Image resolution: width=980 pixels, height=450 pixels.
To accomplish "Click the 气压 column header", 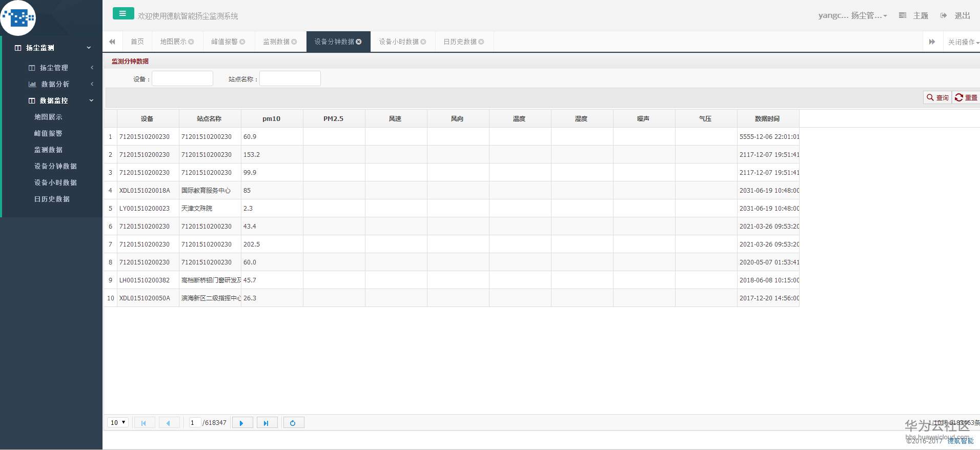I will tap(706, 118).
